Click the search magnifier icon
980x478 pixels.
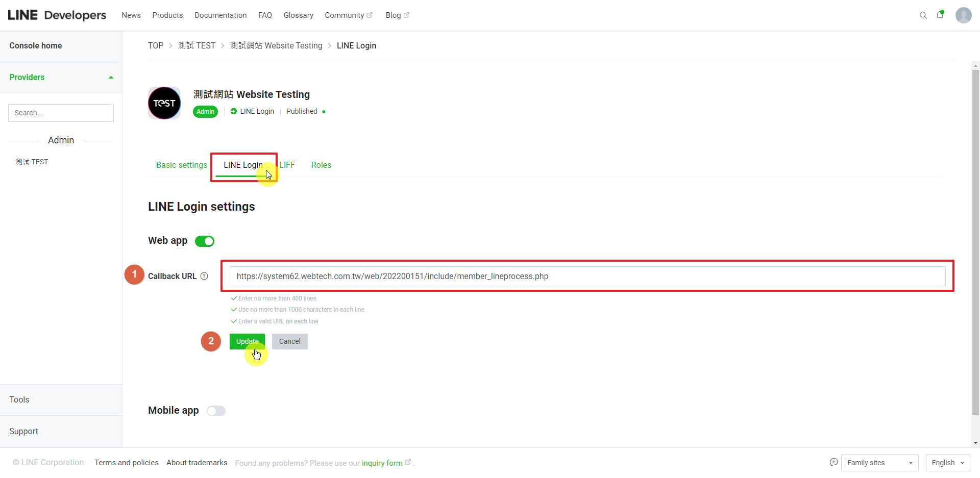(923, 15)
